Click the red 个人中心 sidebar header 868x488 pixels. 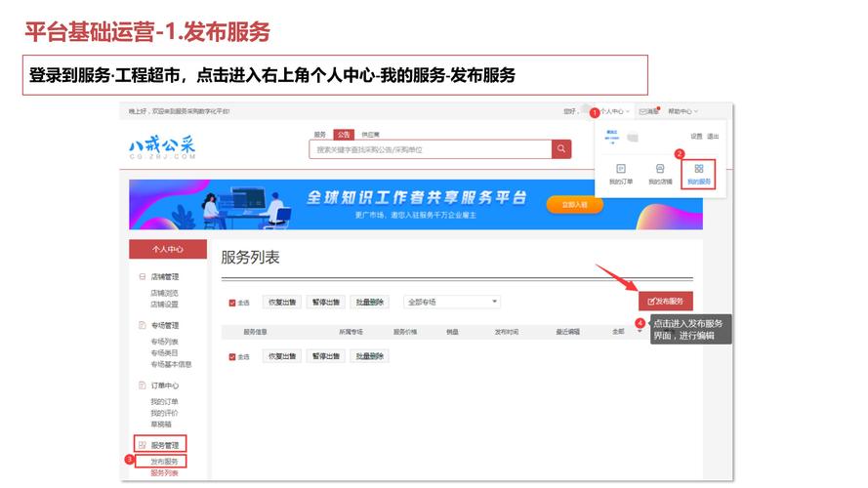(x=168, y=250)
